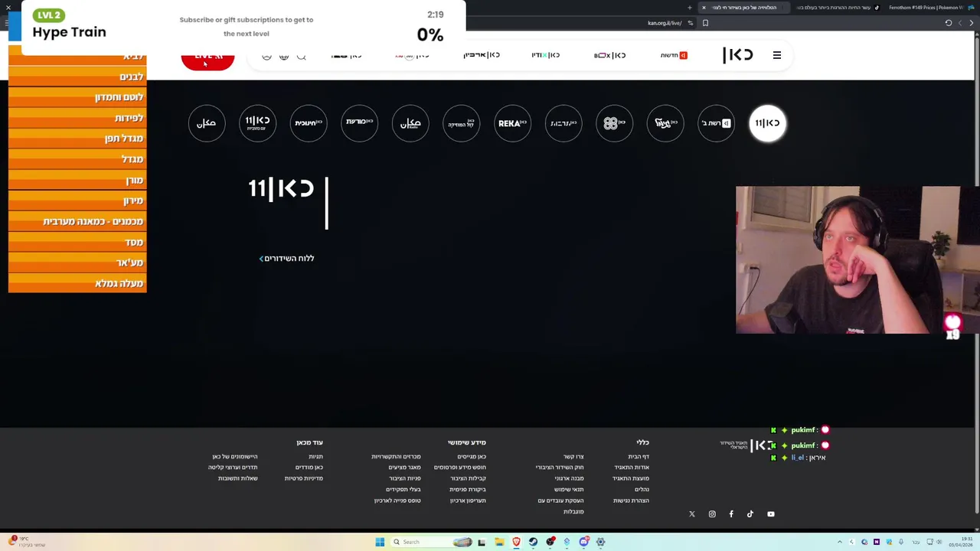
Task: Click footer link כאן מודדים
Action: pyautogui.click(x=309, y=468)
